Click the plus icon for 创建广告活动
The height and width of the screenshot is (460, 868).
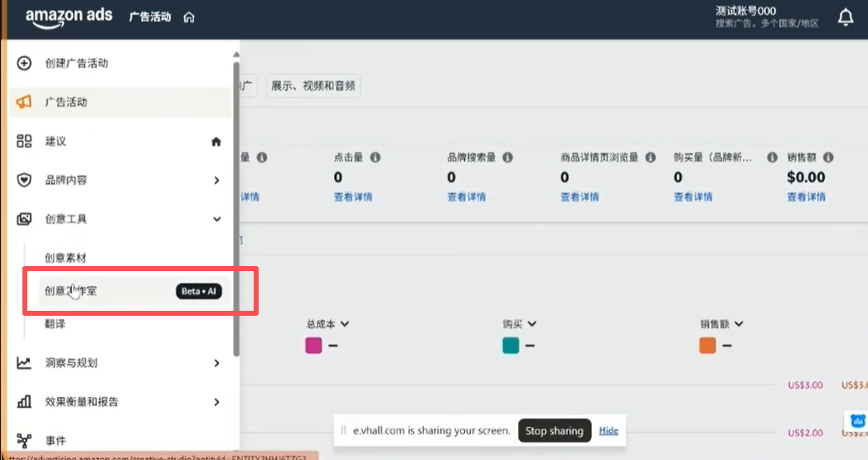click(x=24, y=63)
